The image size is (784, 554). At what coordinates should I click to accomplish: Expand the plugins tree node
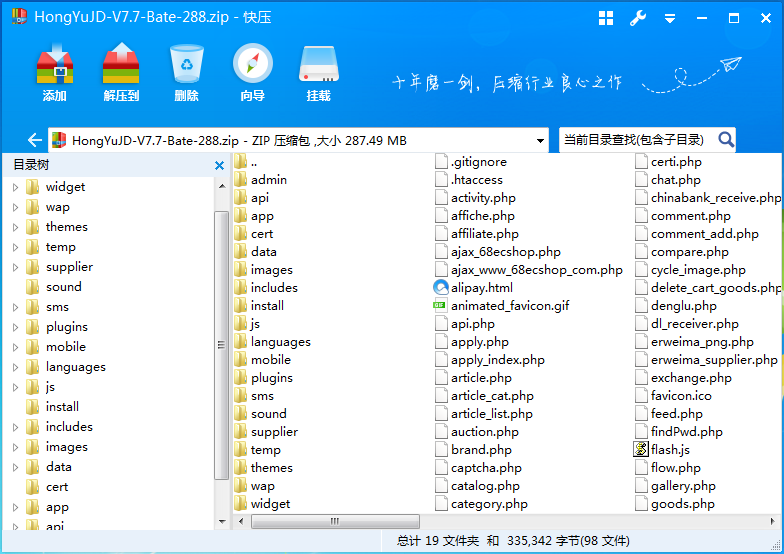[x=16, y=327]
